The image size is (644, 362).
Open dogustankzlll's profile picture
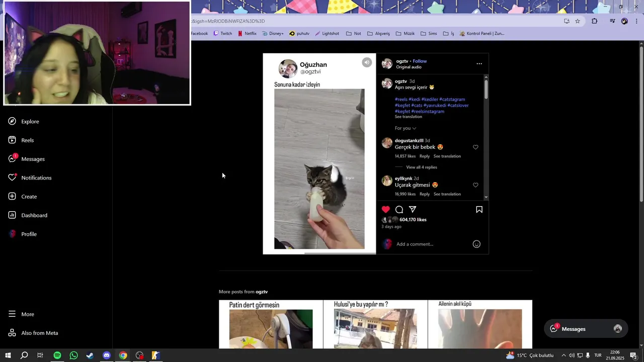pos(387,143)
